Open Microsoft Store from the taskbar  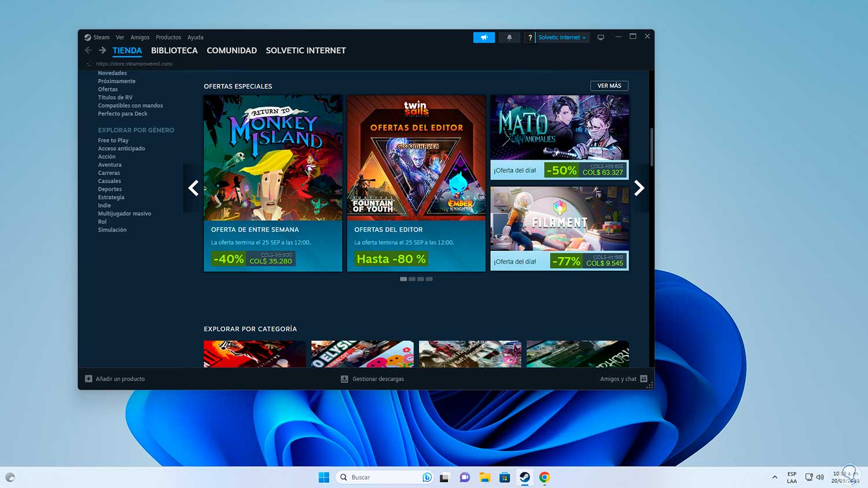505,478
